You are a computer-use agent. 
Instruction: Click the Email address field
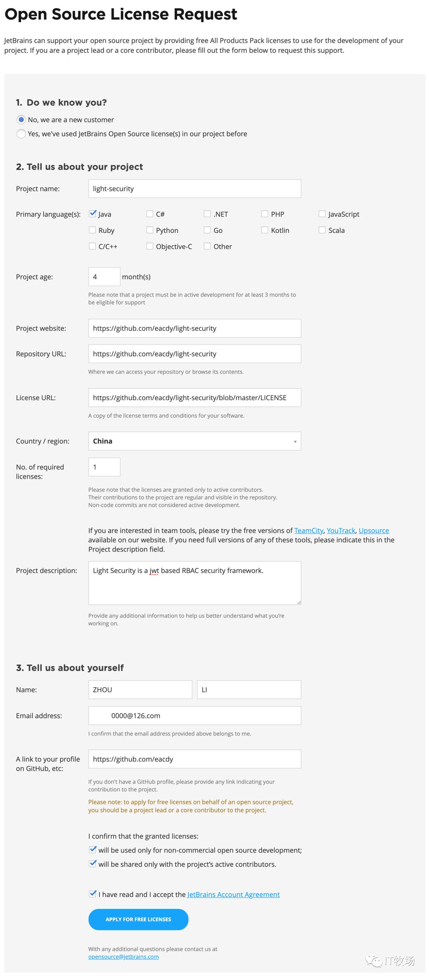coord(195,716)
